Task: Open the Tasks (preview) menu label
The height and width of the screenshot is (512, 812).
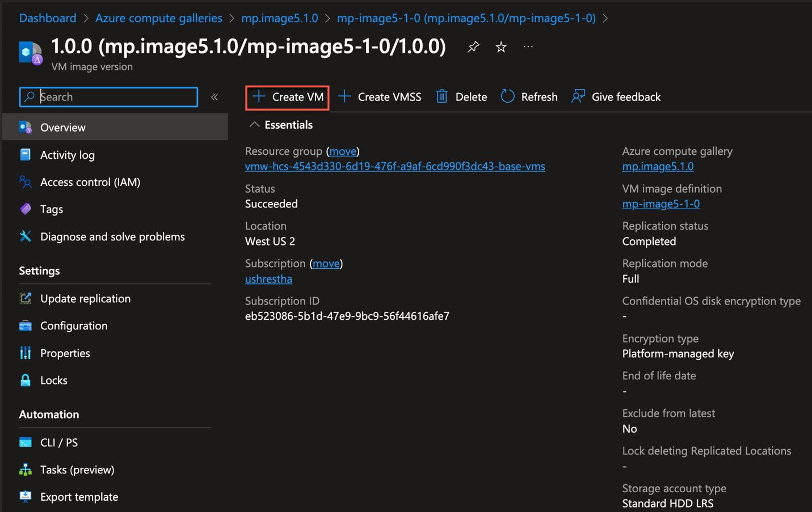Action: [77, 469]
